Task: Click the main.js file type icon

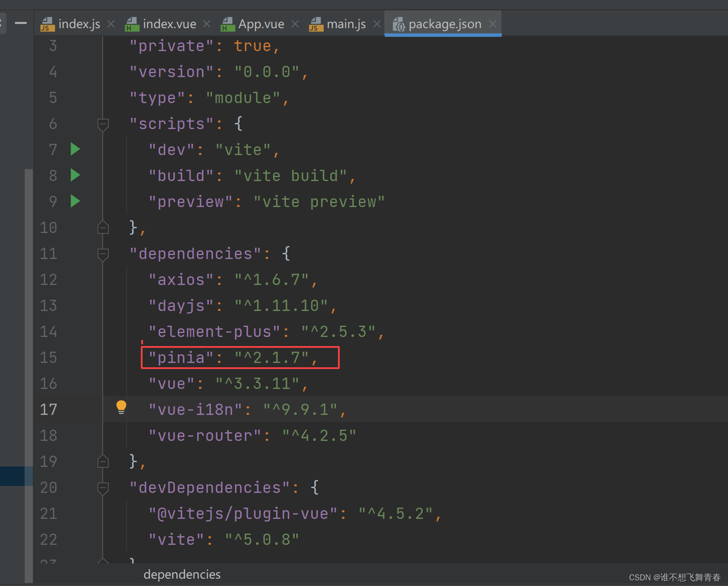Action: [316, 24]
